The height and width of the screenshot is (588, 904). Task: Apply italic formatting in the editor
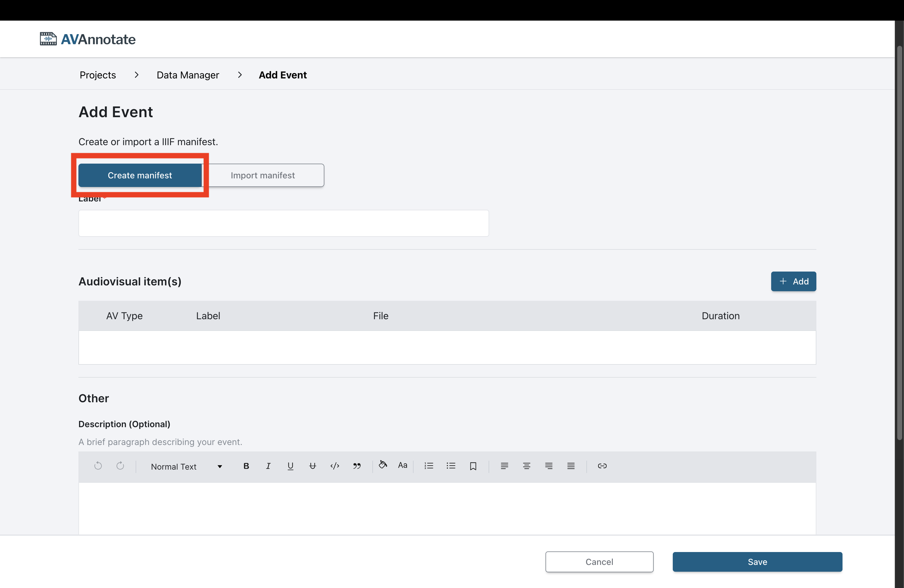pos(268,466)
